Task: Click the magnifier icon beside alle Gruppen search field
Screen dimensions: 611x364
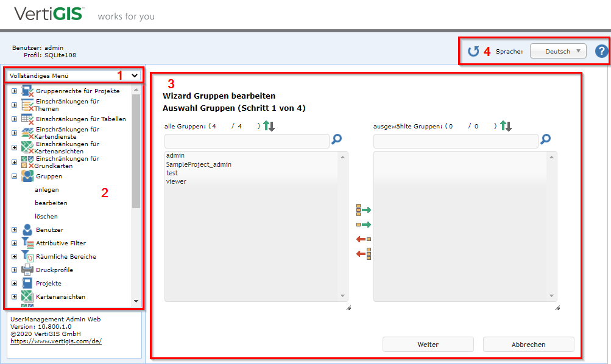Action: pos(337,139)
